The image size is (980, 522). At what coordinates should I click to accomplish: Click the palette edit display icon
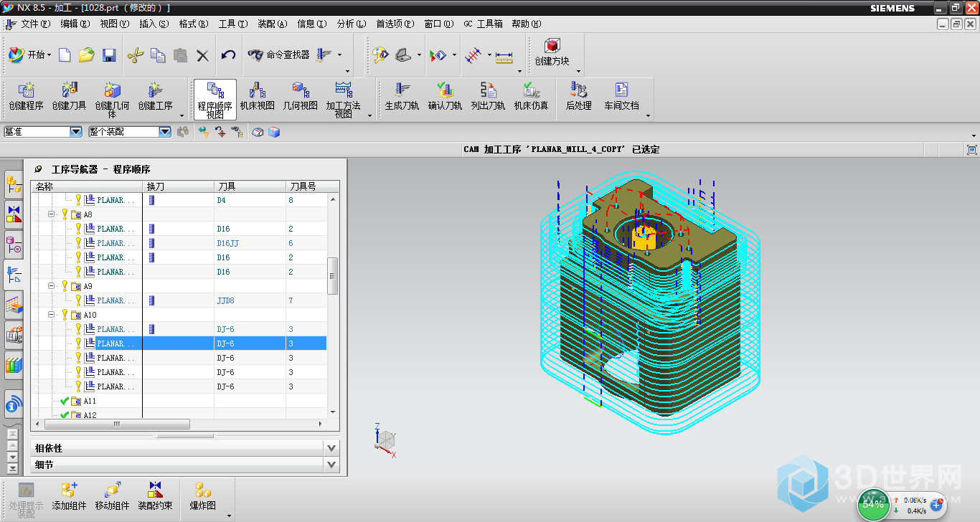pyautogui.click(x=380, y=55)
